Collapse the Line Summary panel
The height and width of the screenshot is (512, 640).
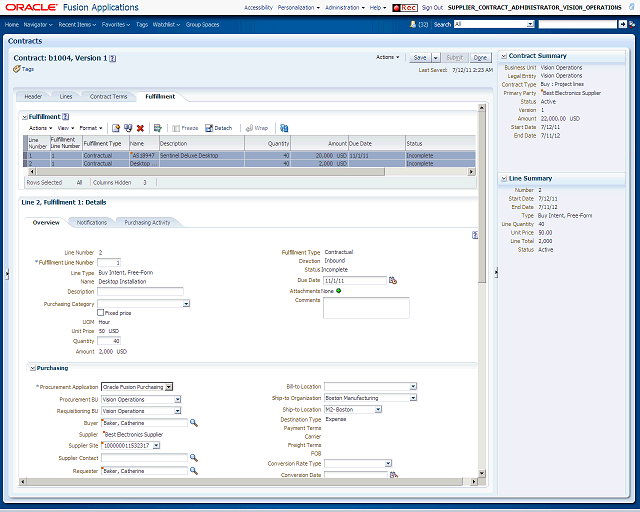504,178
